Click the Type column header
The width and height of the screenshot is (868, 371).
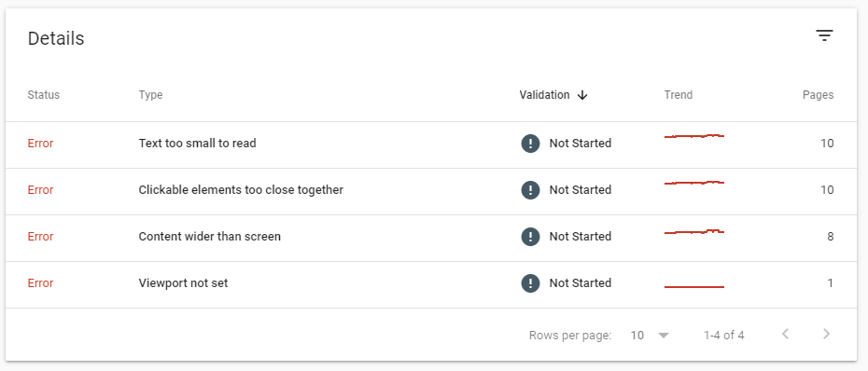click(x=150, y=95)
